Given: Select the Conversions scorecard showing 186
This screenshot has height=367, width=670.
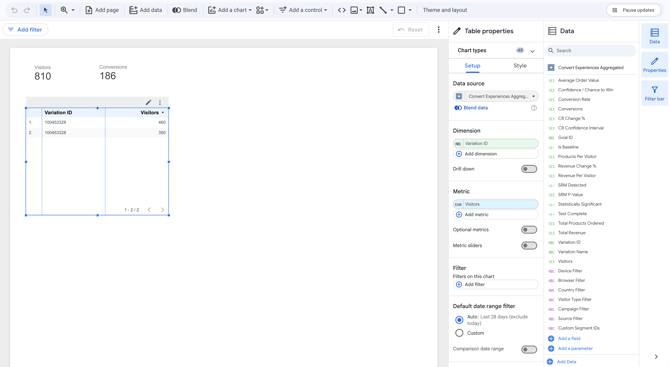Looking at the screenshot, I should click(x=113, y=73).
